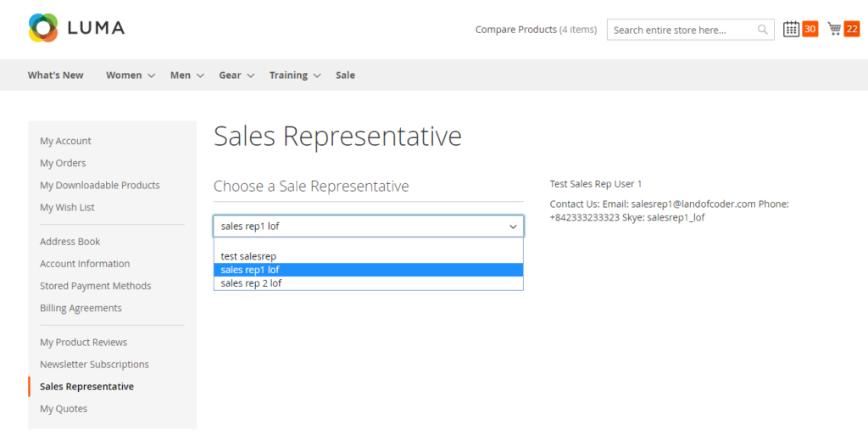Expand the Training menu chevron
This screenshot has width=868, height=447.
(x=317, y=75)
